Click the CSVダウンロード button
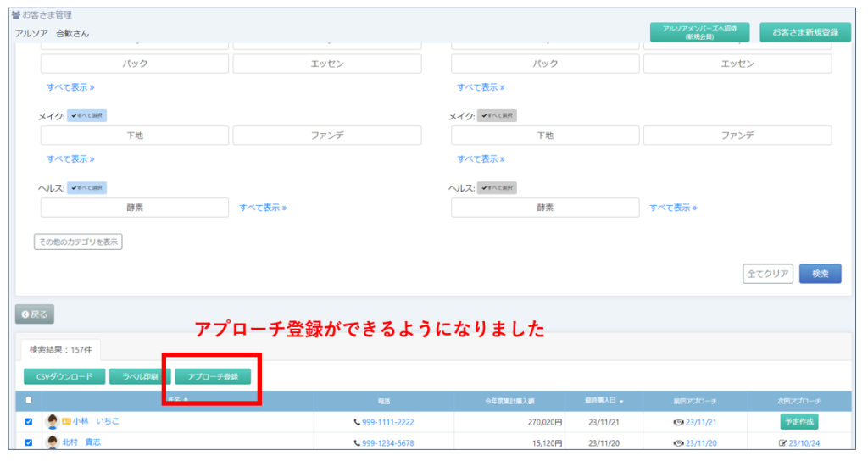The image size is (868, 461). point(64,376)
